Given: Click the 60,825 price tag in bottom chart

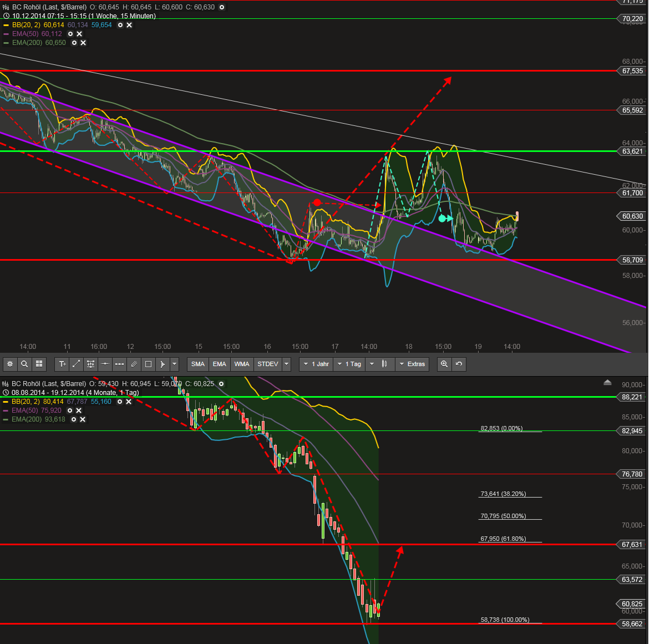Looking at the screenshot, I should [631, 604].
